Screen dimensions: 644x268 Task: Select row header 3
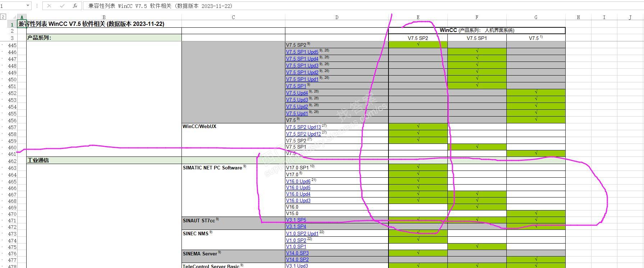tap(12, 38)
